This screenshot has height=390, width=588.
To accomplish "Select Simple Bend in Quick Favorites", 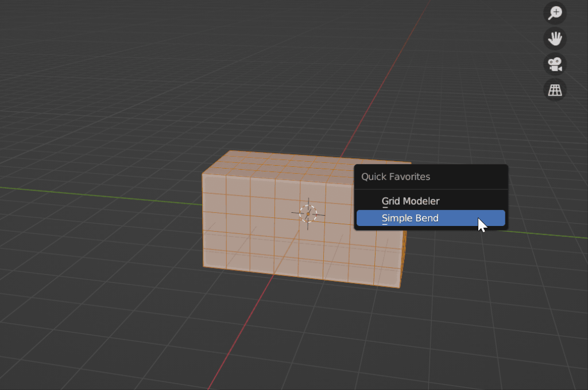I will click(431, 218).
